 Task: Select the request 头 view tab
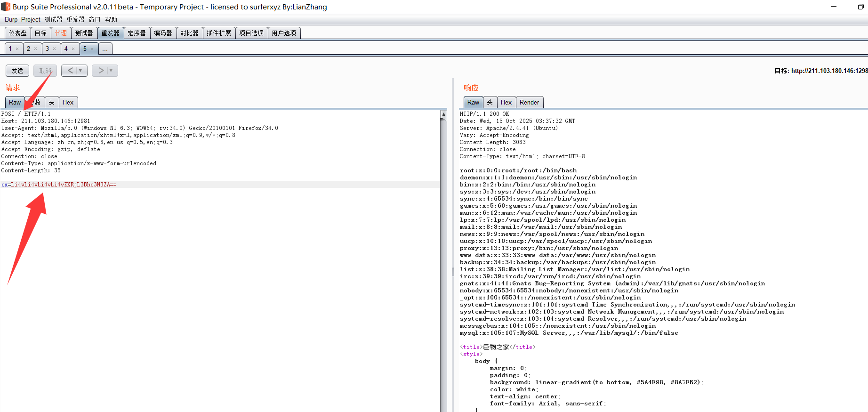(52, 102)
